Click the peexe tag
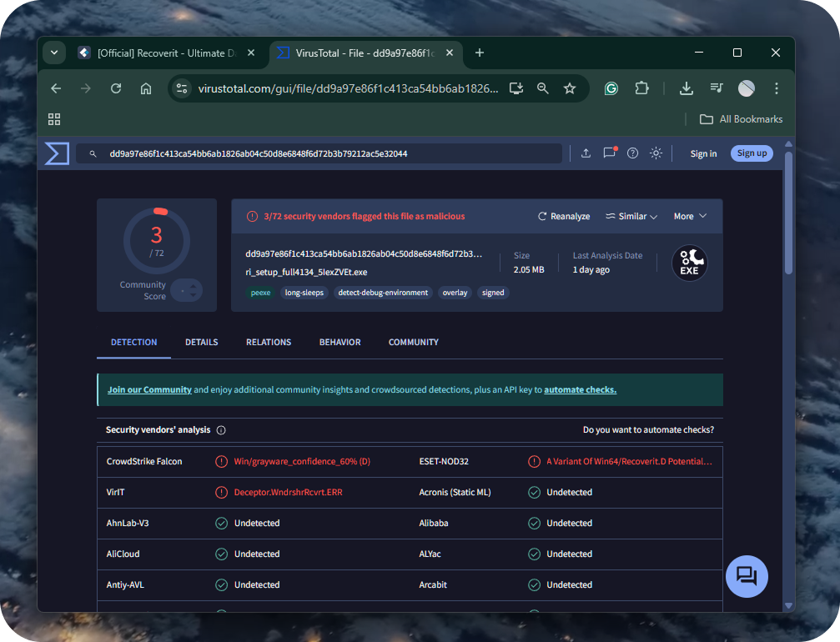 pos(260,293)
